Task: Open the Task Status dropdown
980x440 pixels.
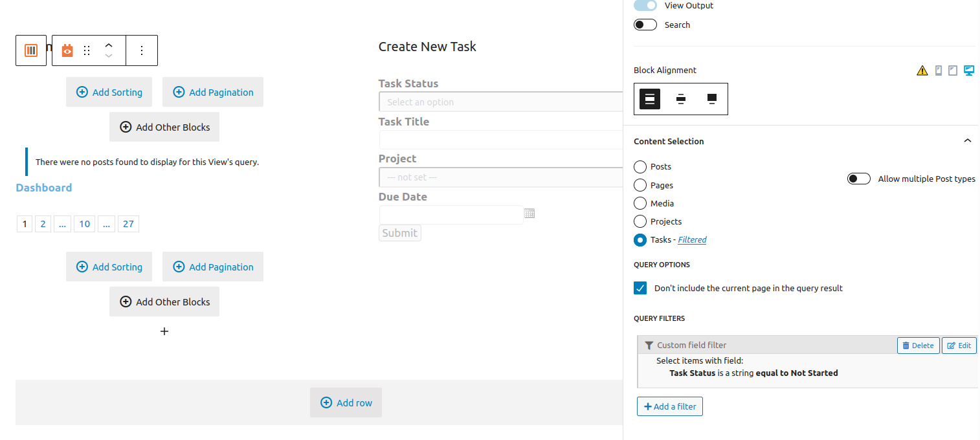Action: [x=500, y=102]
